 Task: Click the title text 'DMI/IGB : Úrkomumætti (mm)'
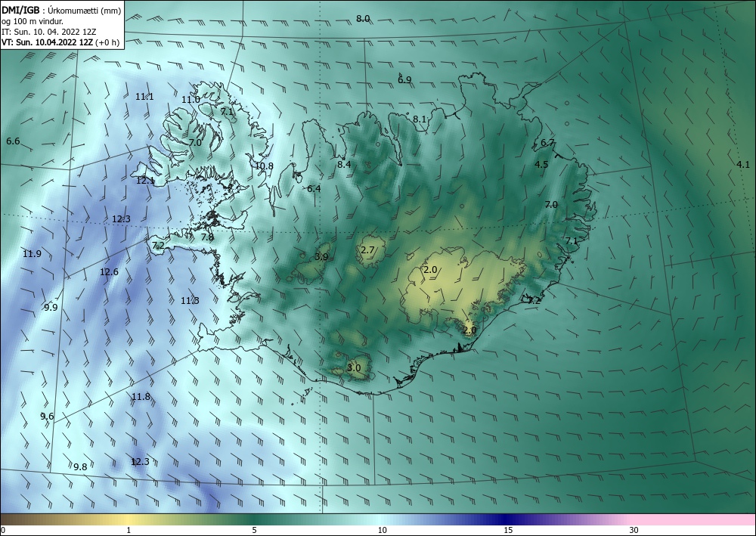point(61,11)
